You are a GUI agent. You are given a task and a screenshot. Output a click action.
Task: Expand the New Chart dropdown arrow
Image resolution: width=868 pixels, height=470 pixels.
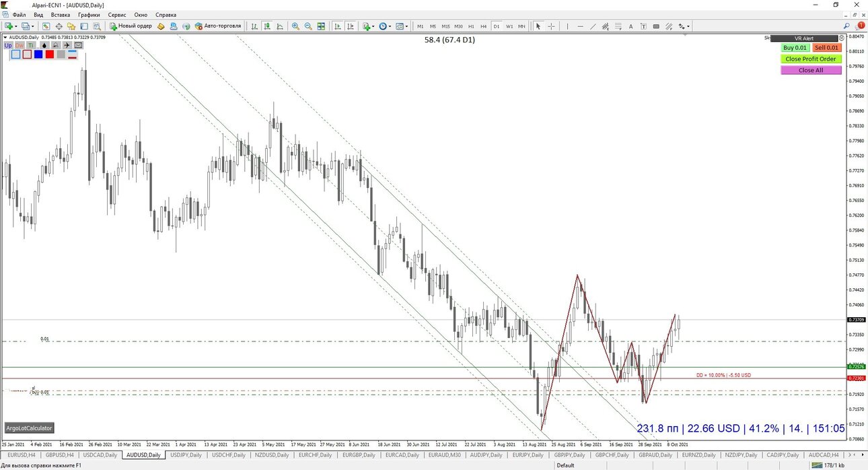(x=16, y=26)
